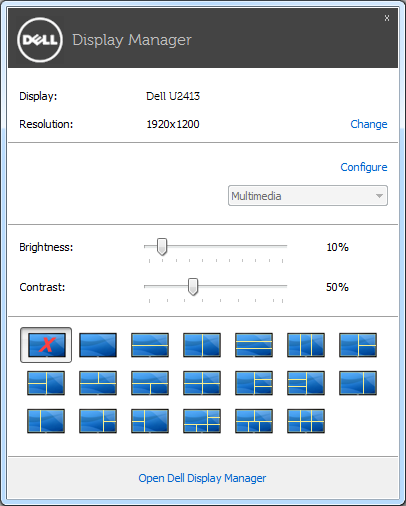The height and width of the screenshot is (506, 406).
Task: Pick the two equal side-by-side columns layout
Action: point(202,345)
